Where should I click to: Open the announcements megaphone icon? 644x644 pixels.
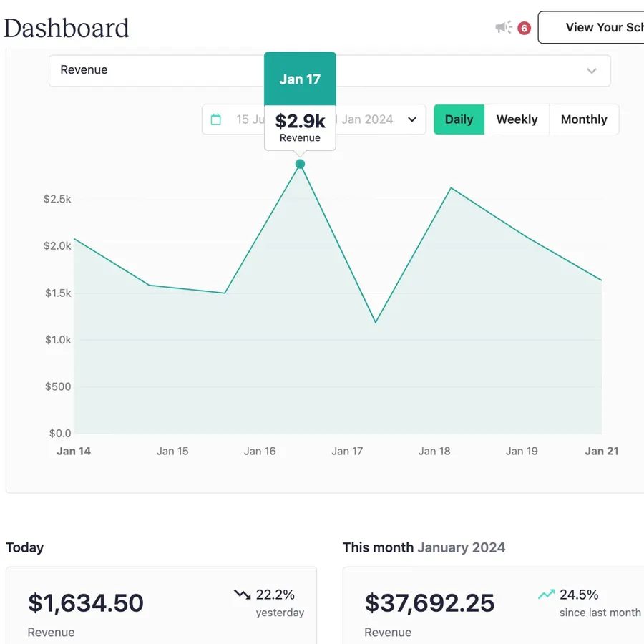504,27
